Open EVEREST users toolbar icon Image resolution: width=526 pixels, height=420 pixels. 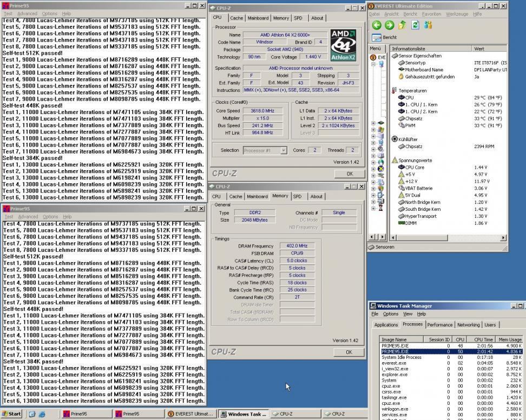(428, 25)
